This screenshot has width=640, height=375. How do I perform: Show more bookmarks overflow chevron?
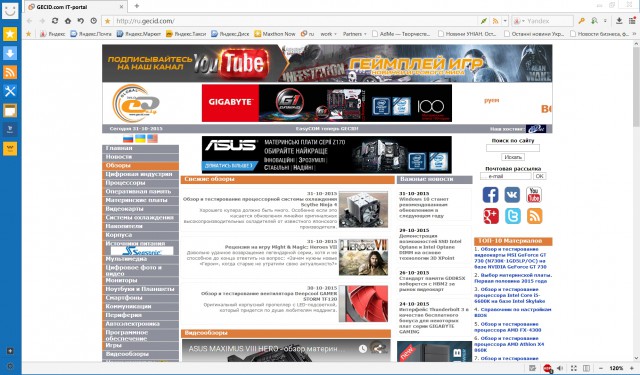click(x=634, y=34)
